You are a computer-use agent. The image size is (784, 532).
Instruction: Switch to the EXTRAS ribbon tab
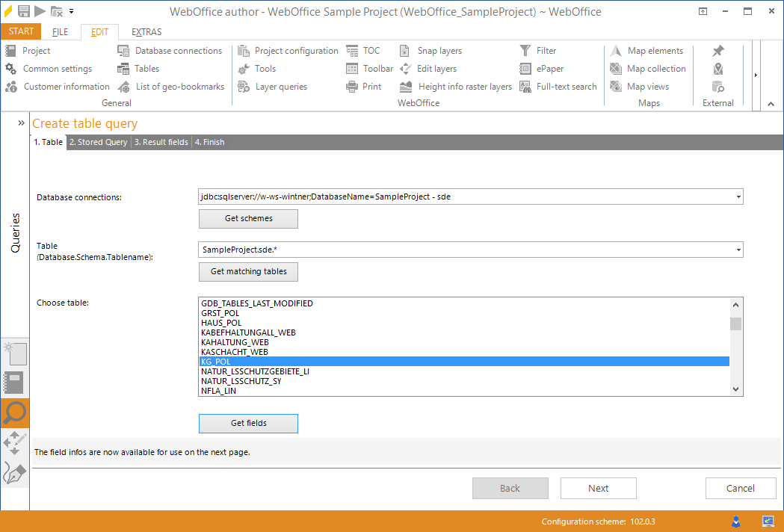pos(146,31)
